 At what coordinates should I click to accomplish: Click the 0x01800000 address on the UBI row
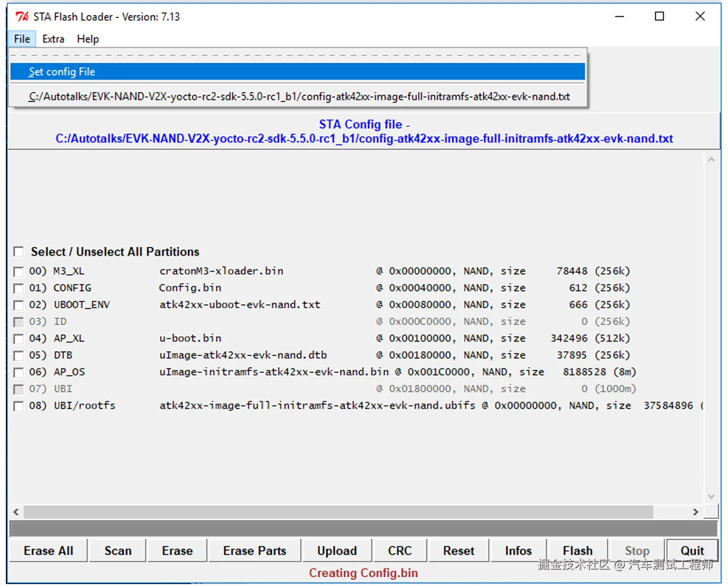pos(420,389)
